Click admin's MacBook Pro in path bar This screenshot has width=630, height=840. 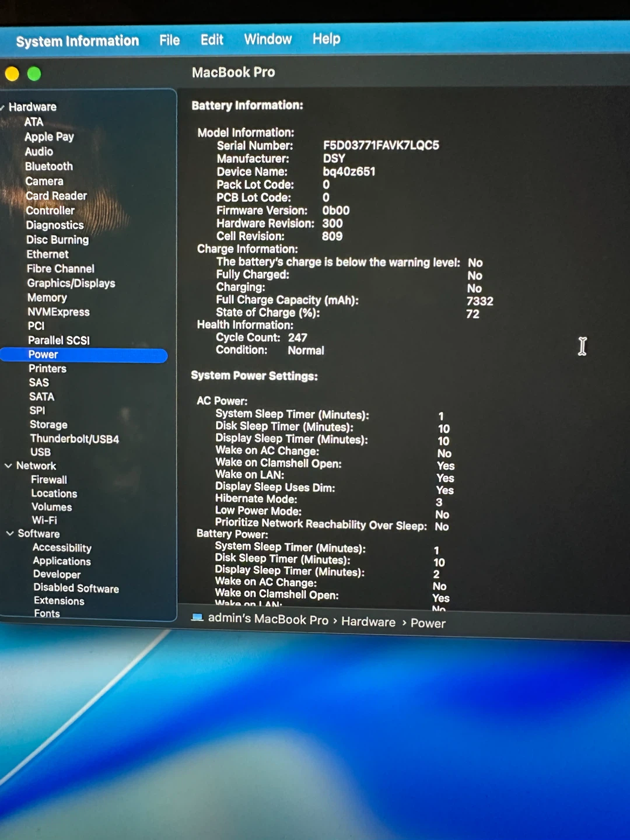tap(268, 619)
